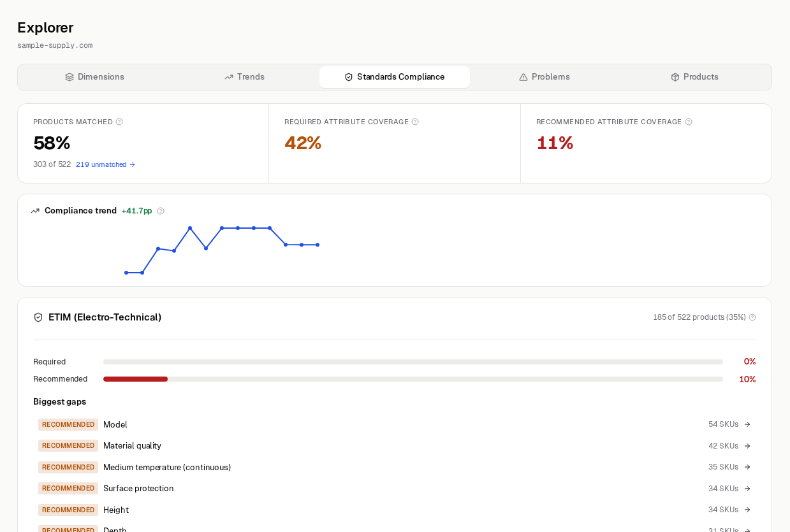Click the RECOMMENDED badge beside Height

click(68, 510)
